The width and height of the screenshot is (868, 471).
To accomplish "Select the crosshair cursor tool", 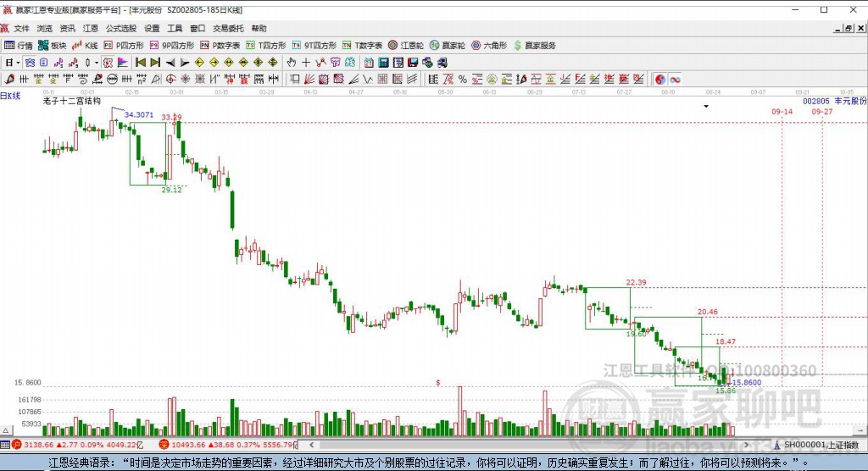I will coord(305,62).
